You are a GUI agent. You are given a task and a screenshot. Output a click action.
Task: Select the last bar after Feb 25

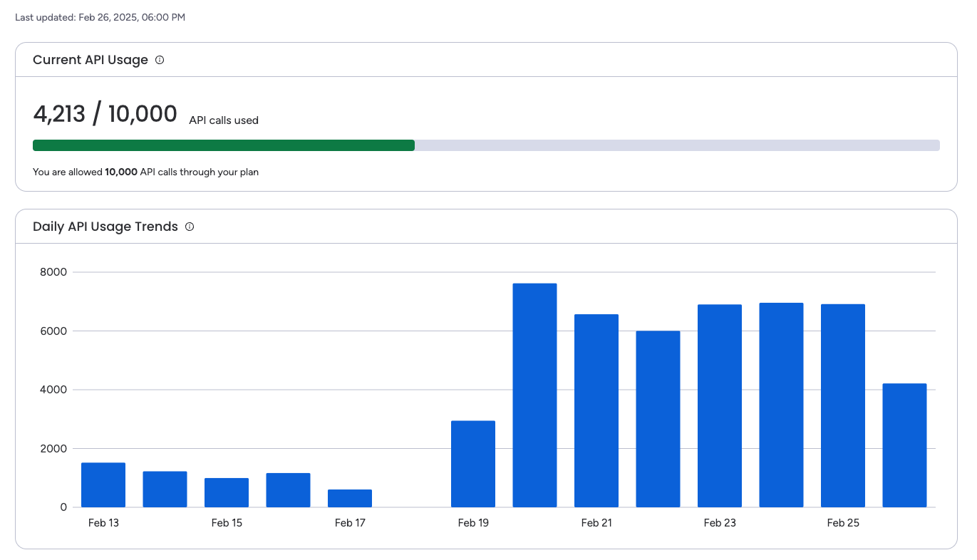(904, 445)
